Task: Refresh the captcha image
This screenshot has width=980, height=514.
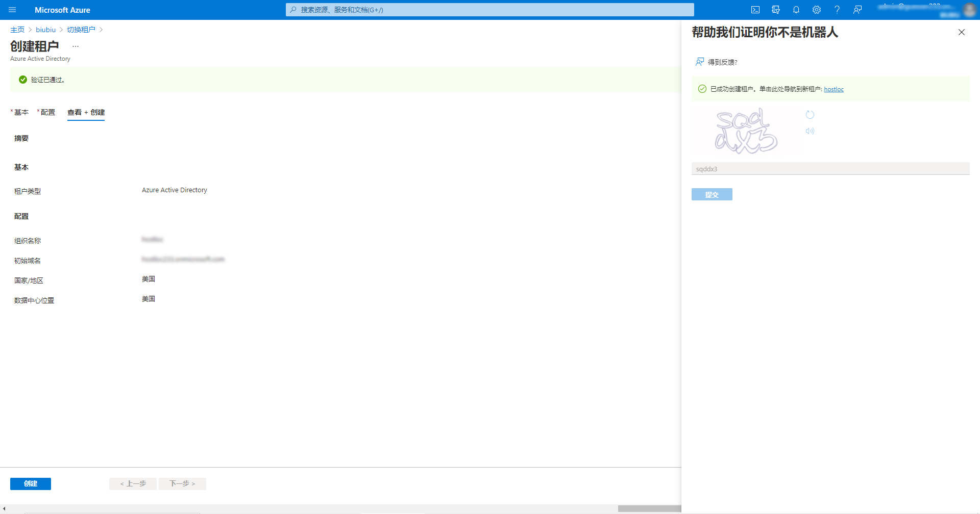Action: pos(810,115)
